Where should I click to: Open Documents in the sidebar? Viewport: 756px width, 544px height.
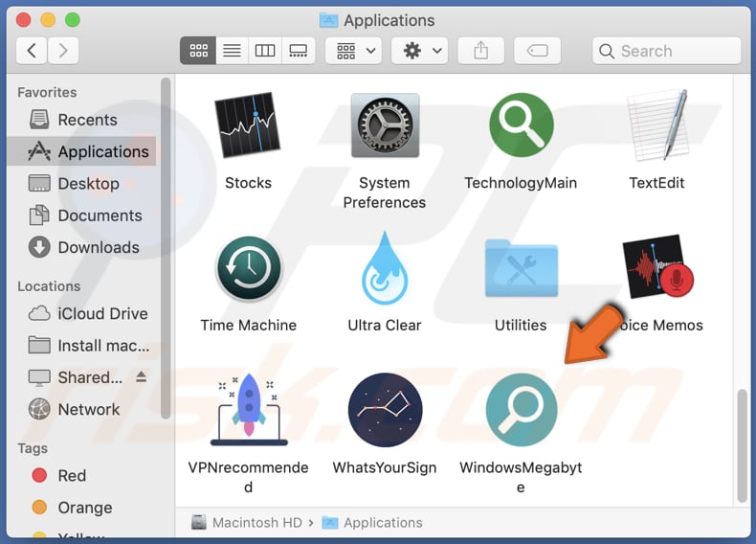point(82,215)
